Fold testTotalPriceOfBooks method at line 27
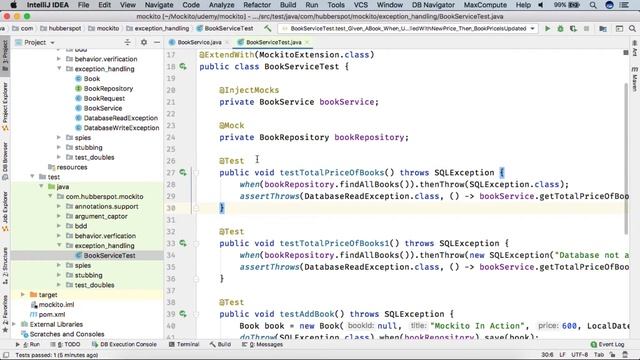This screenshot has height=360, width=640. 196,173
